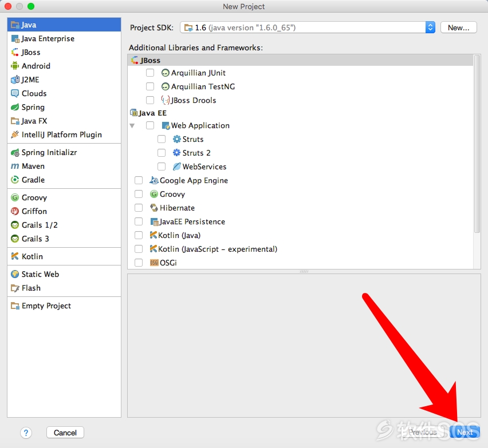The image size is (488, 448).
Task: Select the Java FX icon
Action: pos(15,121)
